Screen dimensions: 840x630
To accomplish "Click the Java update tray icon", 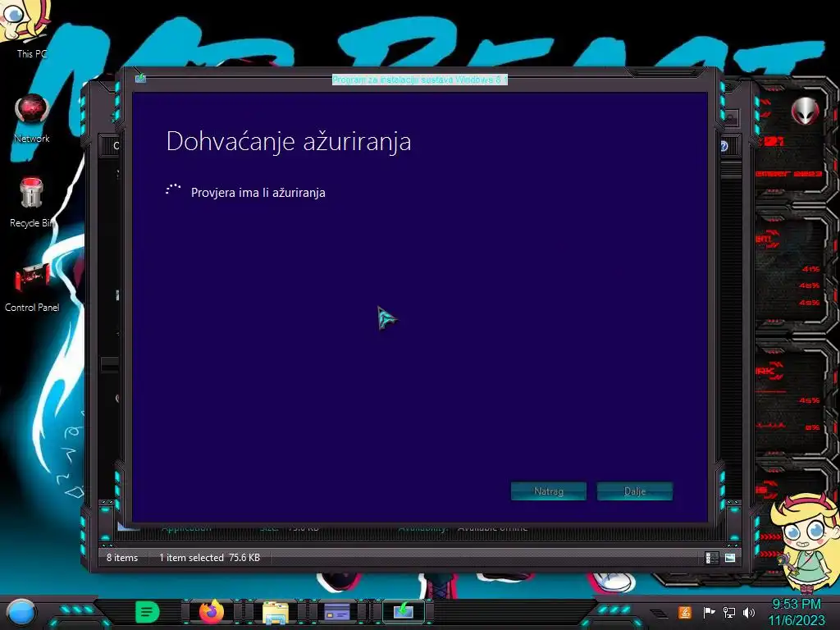I will [x=684, y=612].
